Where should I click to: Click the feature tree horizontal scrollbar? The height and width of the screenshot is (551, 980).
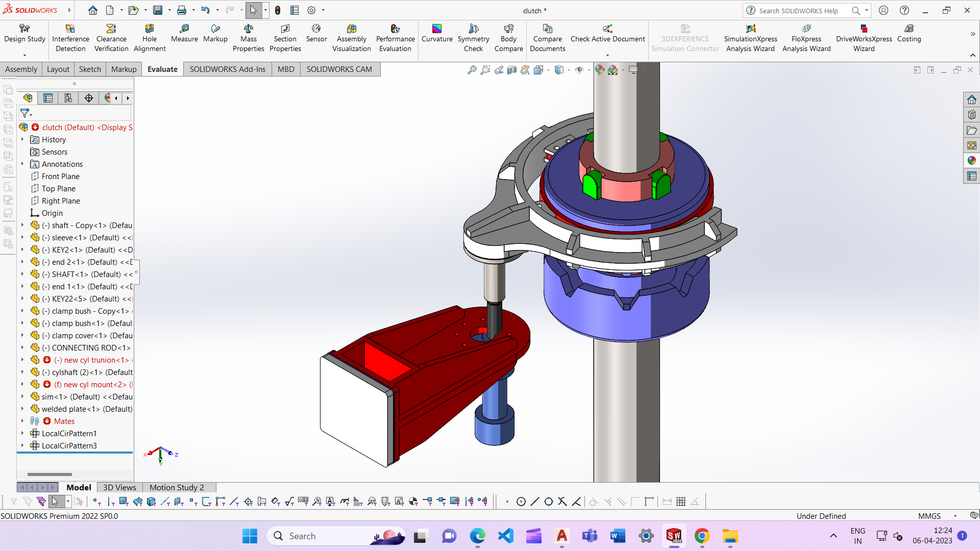click(50, 474)
